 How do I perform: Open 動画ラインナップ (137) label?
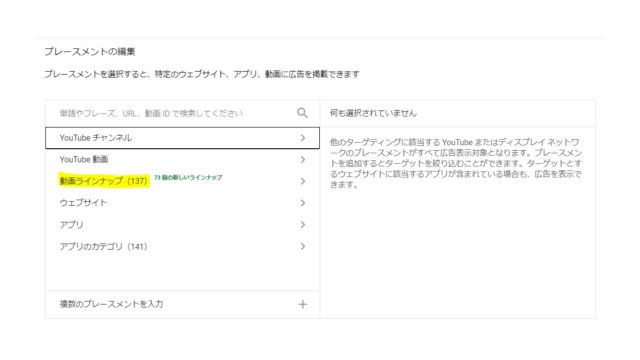point(104,181)
